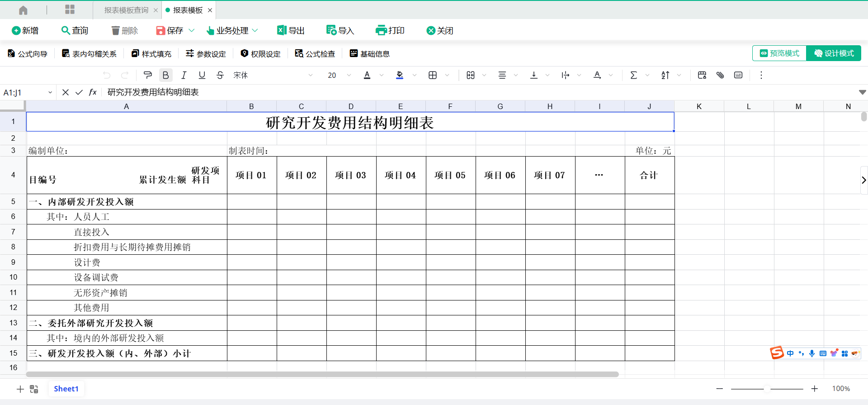Click the home icon in tab bar
The height and width of the screenshot is (405, 868).
(24, 10)
